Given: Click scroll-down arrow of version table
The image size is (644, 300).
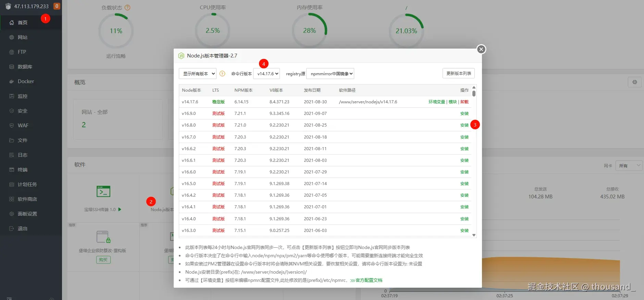Looking at the screenshot, I should [x=474, y=235].
